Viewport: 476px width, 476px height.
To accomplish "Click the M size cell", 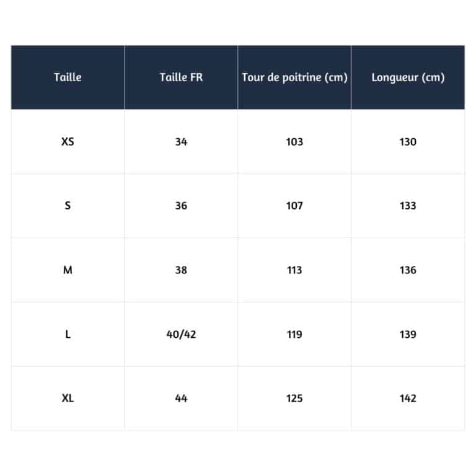I will [68, 270].
